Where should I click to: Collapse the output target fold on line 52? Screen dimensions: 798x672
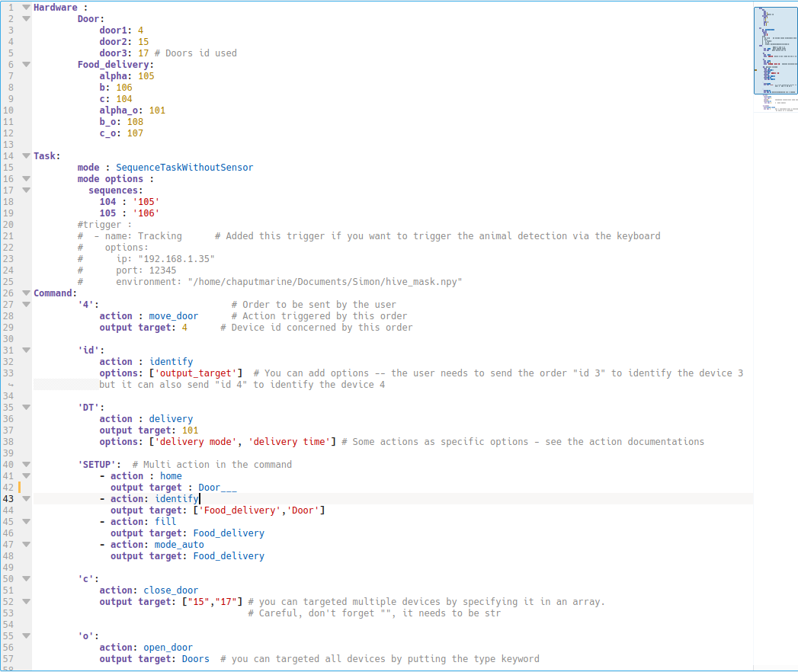click(27, 602)
